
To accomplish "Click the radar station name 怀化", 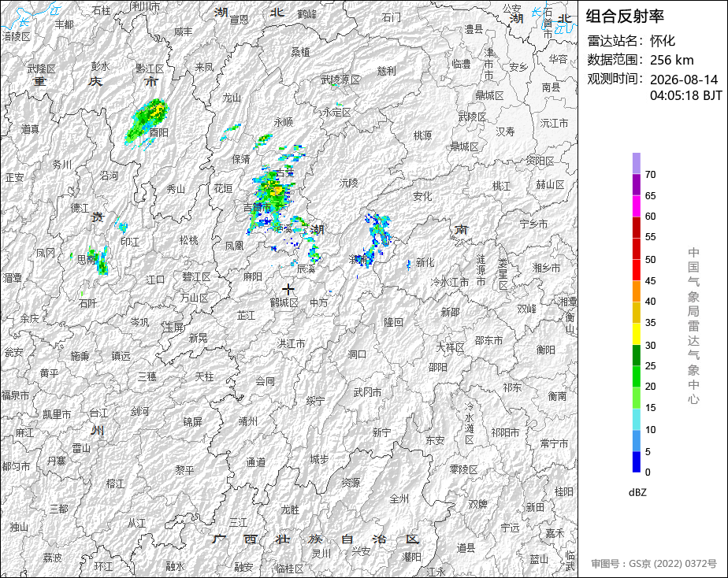I will click(x=663, y=41).
